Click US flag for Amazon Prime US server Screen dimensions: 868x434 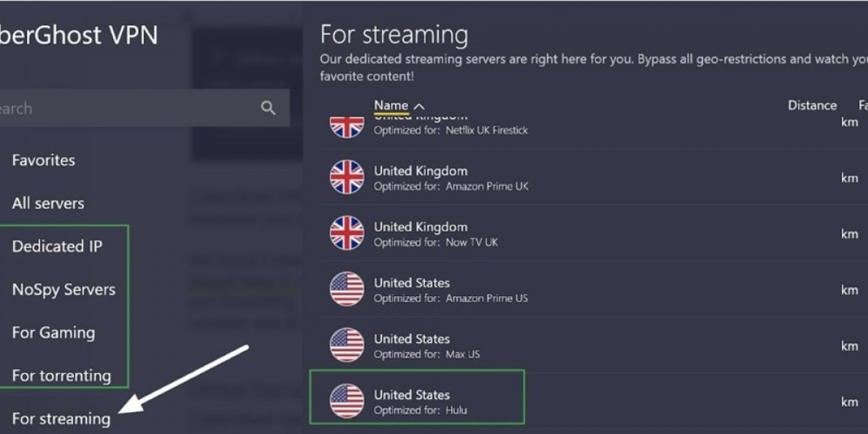347,289
